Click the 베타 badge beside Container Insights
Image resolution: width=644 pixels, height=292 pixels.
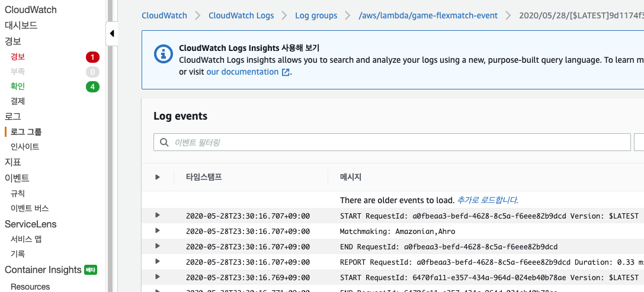(x=91, y=270)
